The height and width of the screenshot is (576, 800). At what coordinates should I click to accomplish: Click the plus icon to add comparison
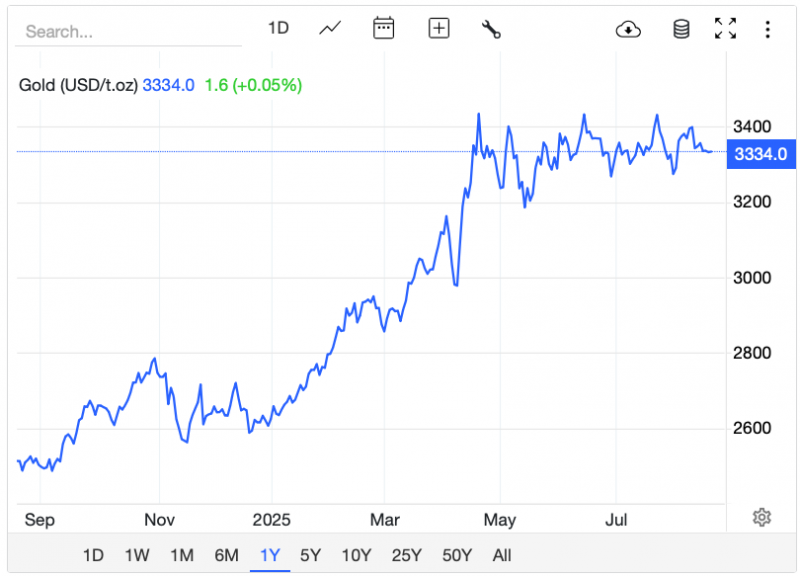coord(439,29)
